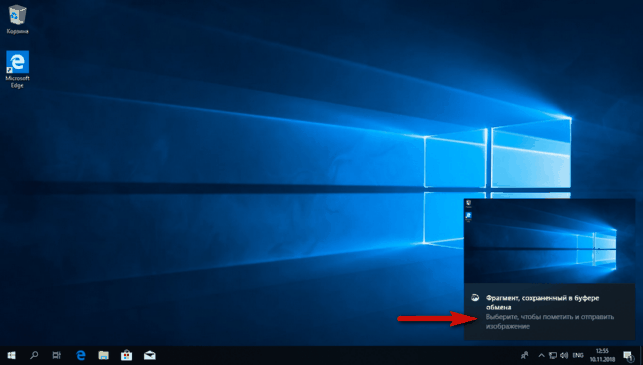Viewport: 643px width, 365px height.
Task: Launch Edge from the taskbar
Action: 81,355
